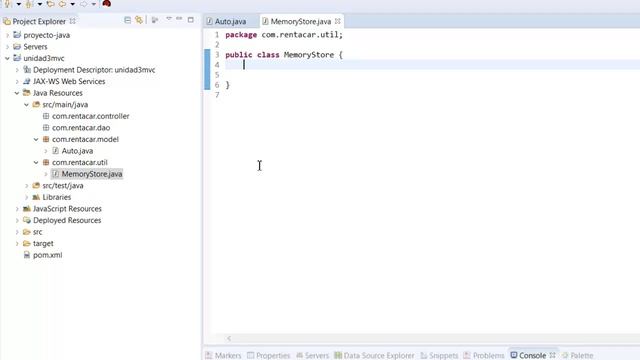
Task: Click the Java Resources folder icon
Action: pos(27,93)
